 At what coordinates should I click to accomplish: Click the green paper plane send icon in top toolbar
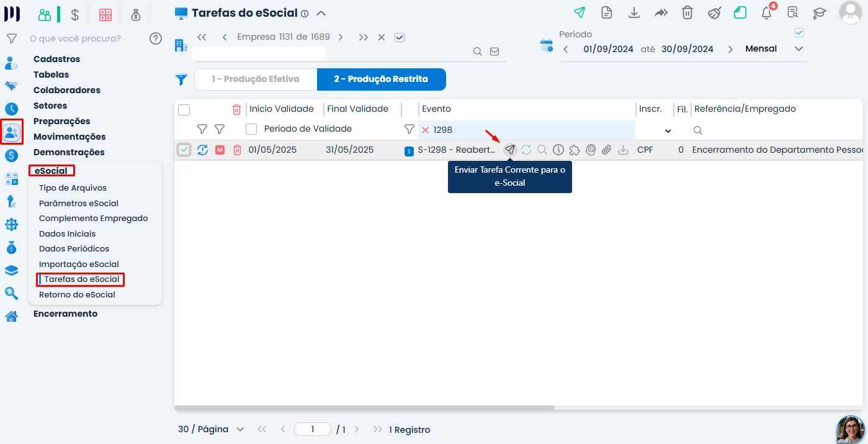[x=579, y=12]
